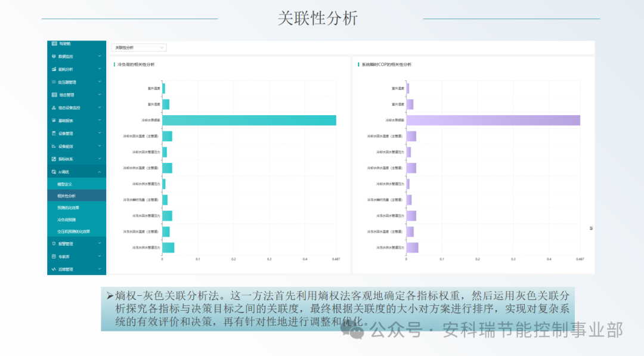Click 冷冻水供水管道压力 bar in COP chart
The height and width of the screenshot is (356, 644).
coord(413,247)
